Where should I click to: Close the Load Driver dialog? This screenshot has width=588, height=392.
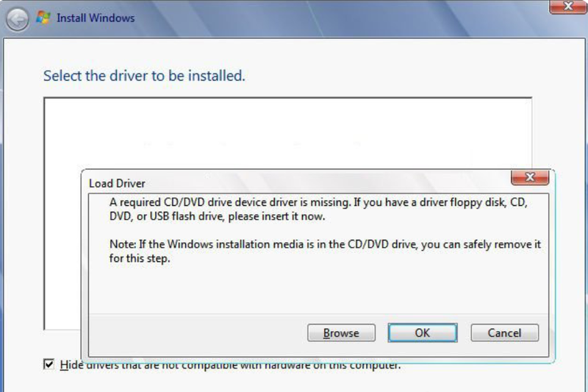[530, 177]
